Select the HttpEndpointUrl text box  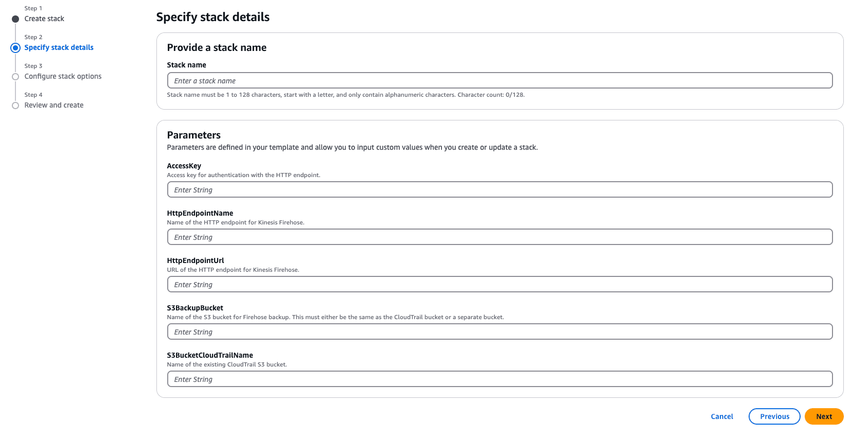tap(500, 284)
